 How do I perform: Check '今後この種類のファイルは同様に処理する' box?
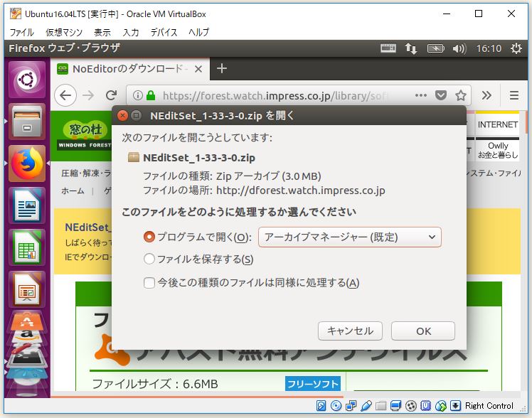pos(149,283)
